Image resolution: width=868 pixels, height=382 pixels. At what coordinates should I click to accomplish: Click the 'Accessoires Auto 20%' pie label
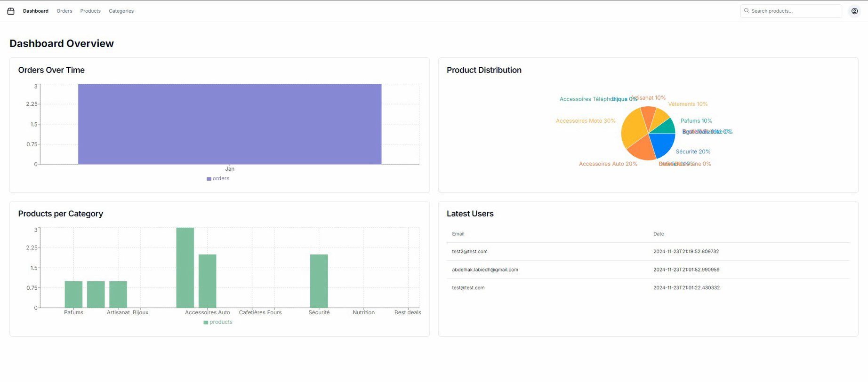tap(608, 164)
